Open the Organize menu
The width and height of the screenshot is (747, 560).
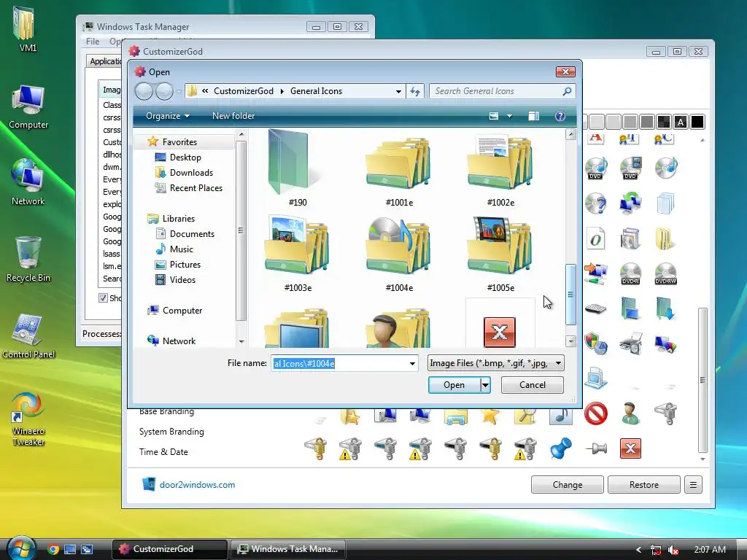[x=168, y=116]
